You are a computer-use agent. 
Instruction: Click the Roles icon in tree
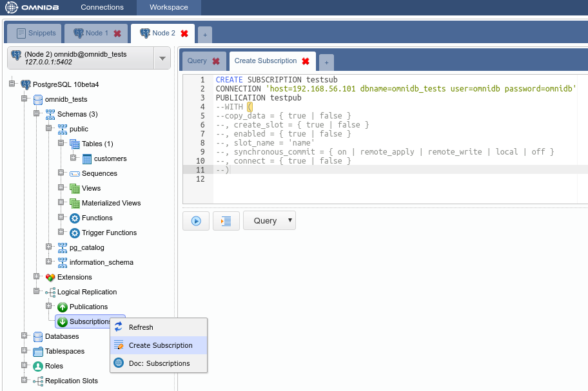[x=38, y=367]
